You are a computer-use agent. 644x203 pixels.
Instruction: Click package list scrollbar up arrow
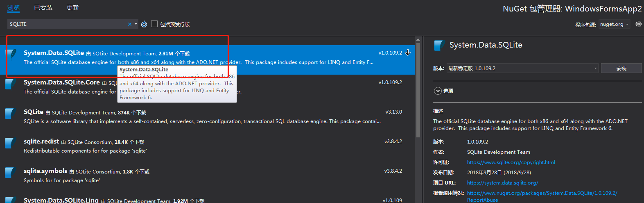click(418, 40)
